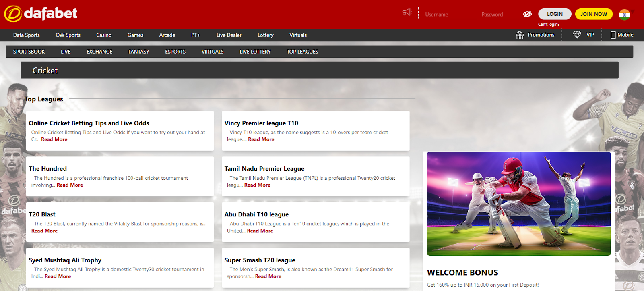The height and width of the screenshot is (291, 644).
Task: Click the cricket welcome bonus banner image
Action: 519,204
